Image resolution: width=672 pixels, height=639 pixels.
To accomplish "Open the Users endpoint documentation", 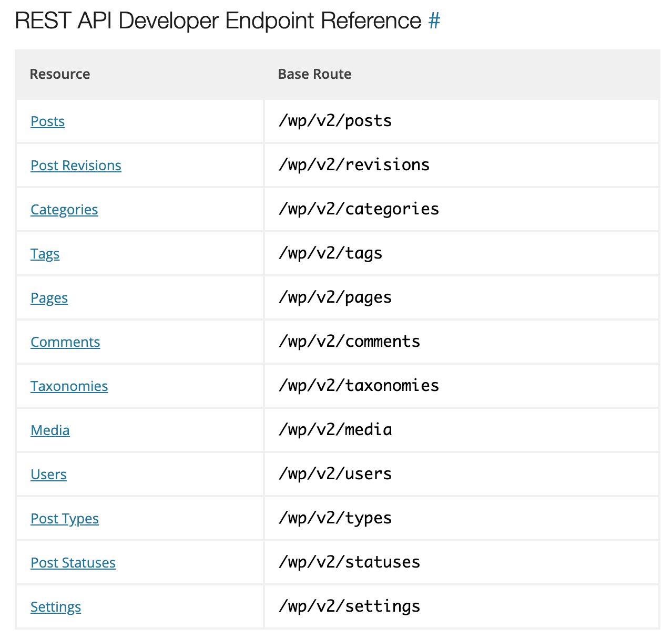I will (48, 474).
